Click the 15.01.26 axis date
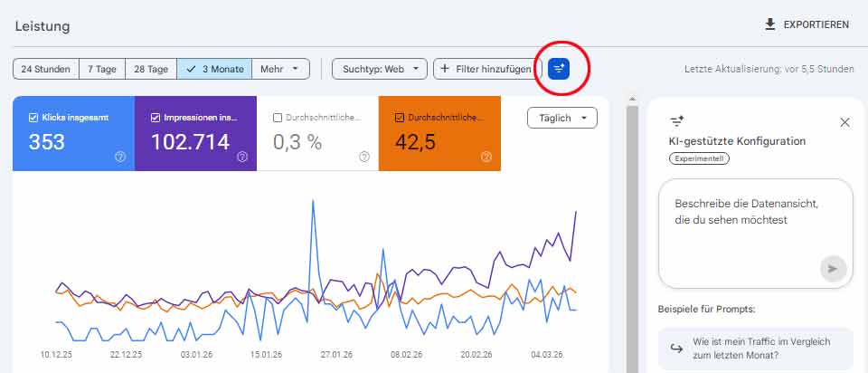The width and height of the screenshot is (868, 373). (x=266, y=355)
